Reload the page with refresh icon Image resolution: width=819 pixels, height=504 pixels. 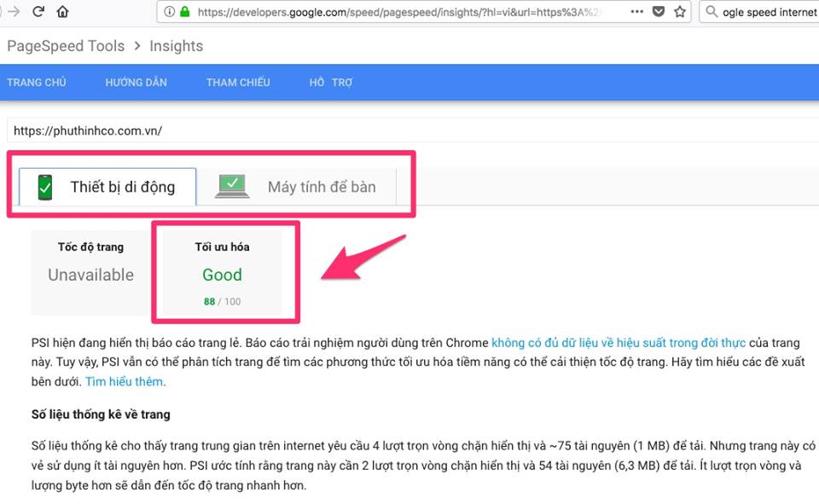pos(38,11)
